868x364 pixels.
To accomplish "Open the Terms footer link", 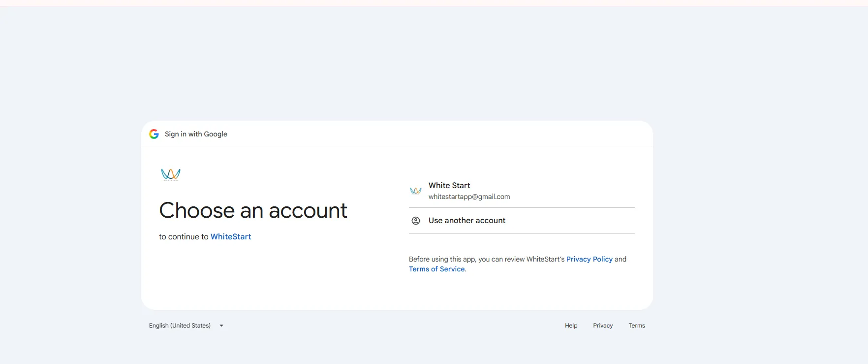I will (x=637, y=326).
